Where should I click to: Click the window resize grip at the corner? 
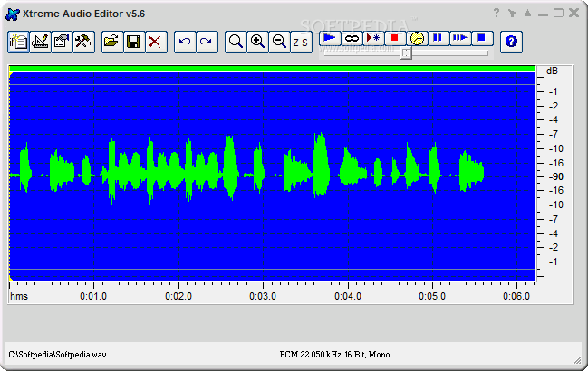point(577,360)
